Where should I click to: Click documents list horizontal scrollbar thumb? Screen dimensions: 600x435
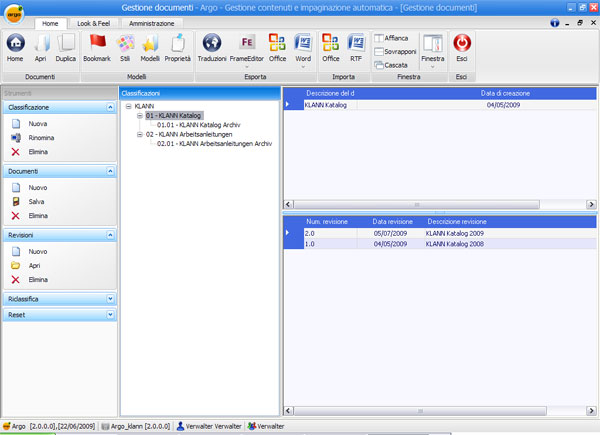click(417, 205)
